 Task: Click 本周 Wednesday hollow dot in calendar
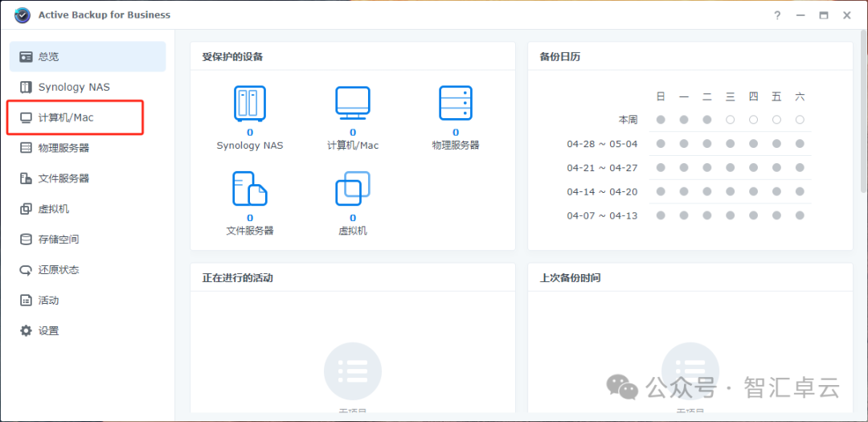click(730, 120)
